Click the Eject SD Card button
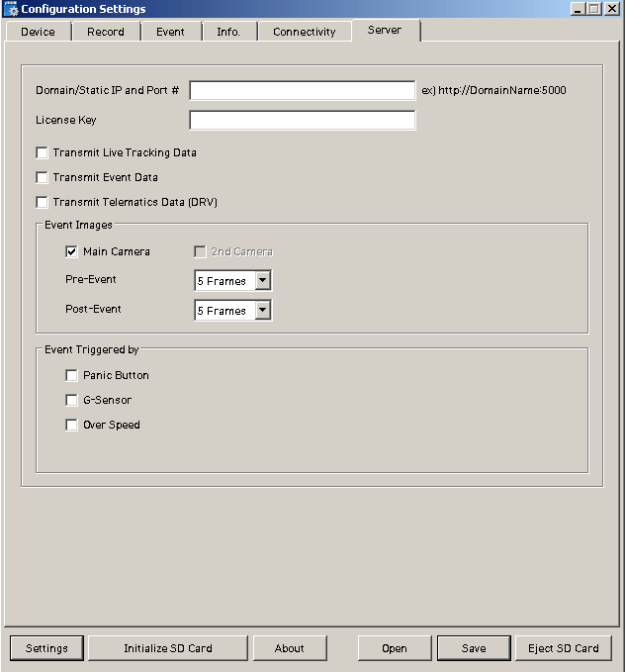This screenshot has height=672, width=625. click(x=563, y=648)
